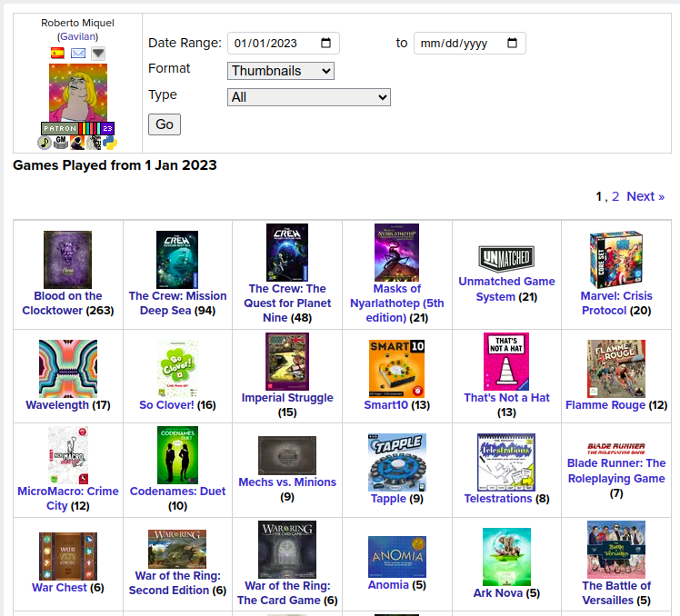Open That's Not a Hat cover

[506, 362]
